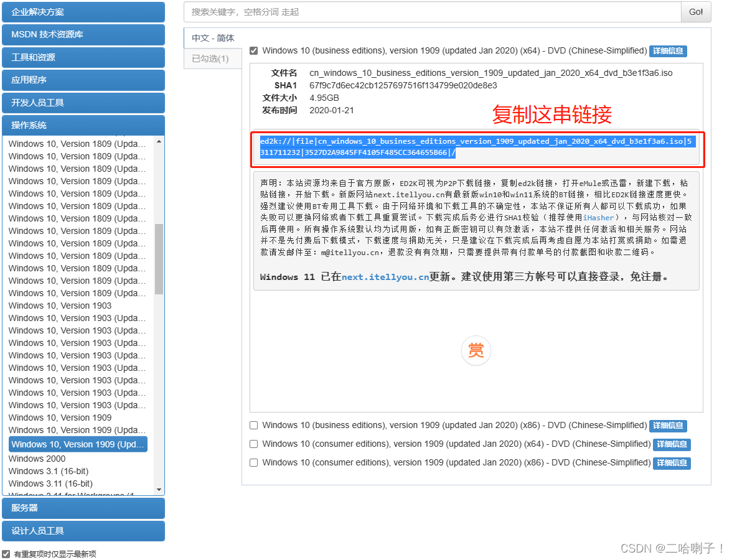The height and width of the screenshot is (560, 732).
Task: Click the orange 赏 reward icon
Action: [476, 350]
